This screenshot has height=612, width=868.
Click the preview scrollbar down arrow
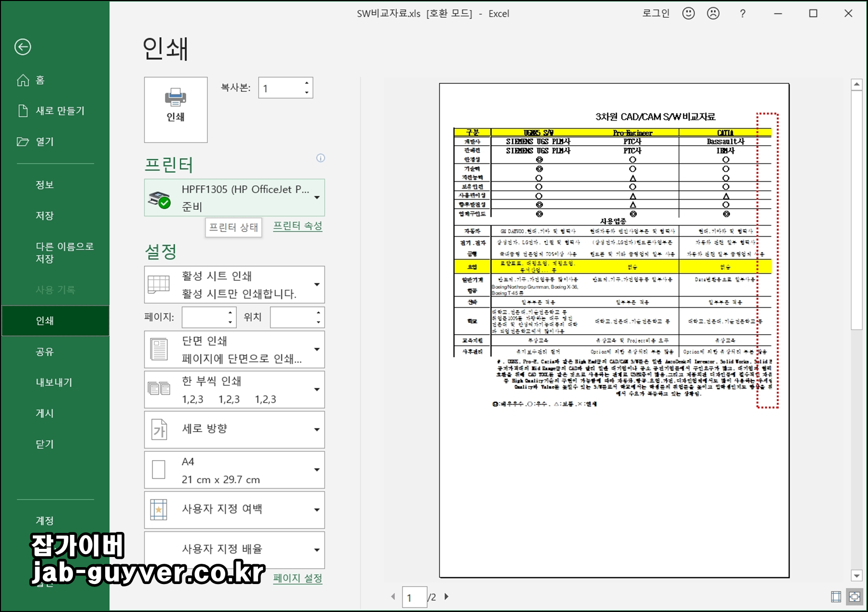pyautogui.click(x=856, y=576)
